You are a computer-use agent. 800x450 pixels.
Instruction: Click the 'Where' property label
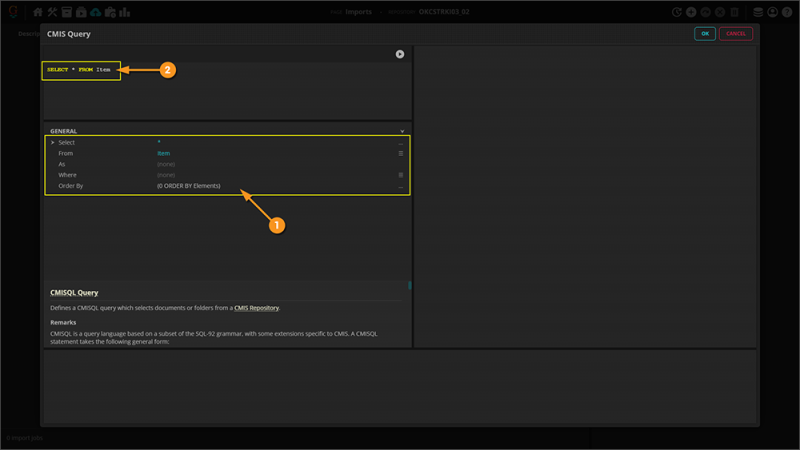(x=67, y=175)
